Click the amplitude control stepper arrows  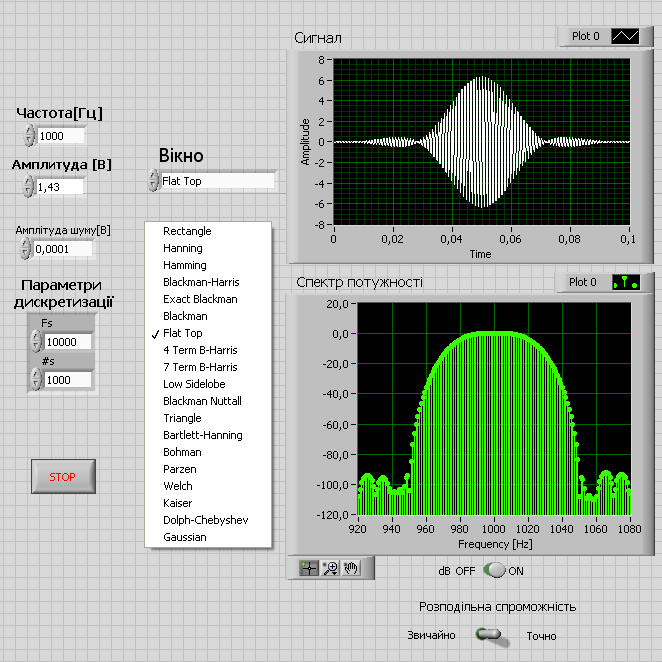click(x=28, y=187)
